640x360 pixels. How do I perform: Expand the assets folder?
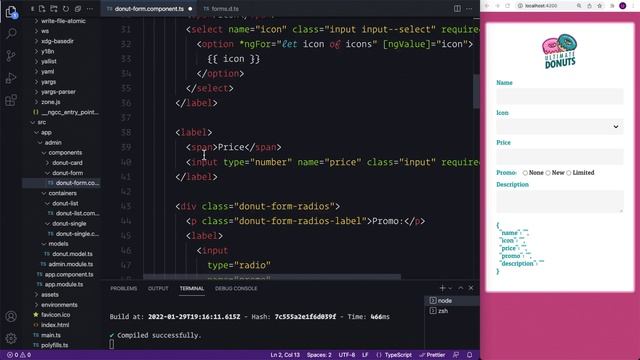(49, 295)
